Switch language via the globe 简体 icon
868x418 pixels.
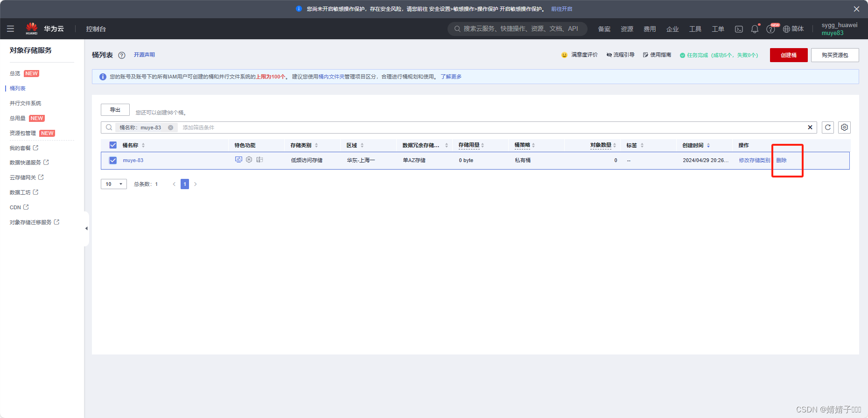click(x=793, y=29)
